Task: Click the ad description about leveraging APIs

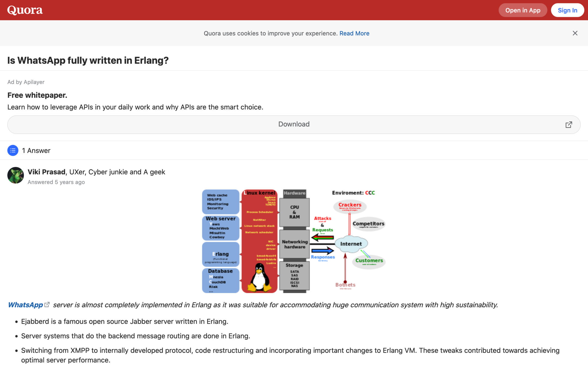Action: click(135, 107)
